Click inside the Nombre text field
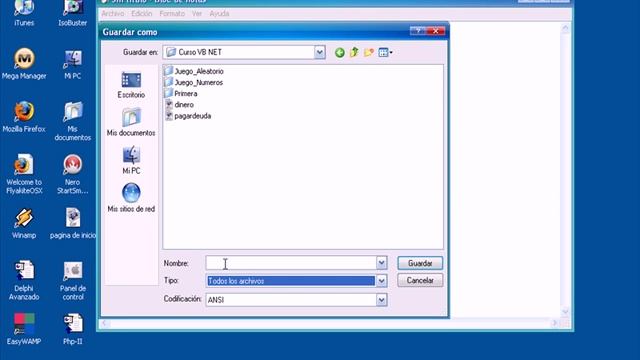This screenshot has width=640, height=360. coord(291,263)
